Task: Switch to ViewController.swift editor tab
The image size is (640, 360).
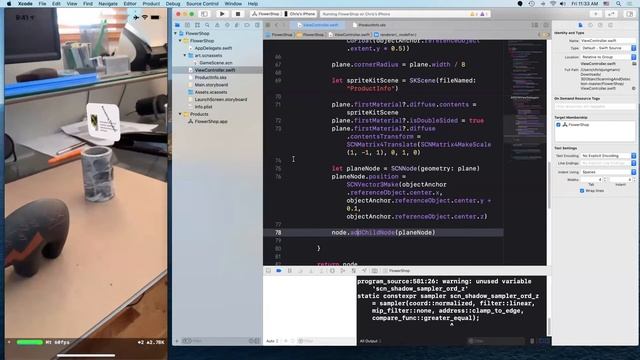Action: pyautogui.click(x=318, y=25)
